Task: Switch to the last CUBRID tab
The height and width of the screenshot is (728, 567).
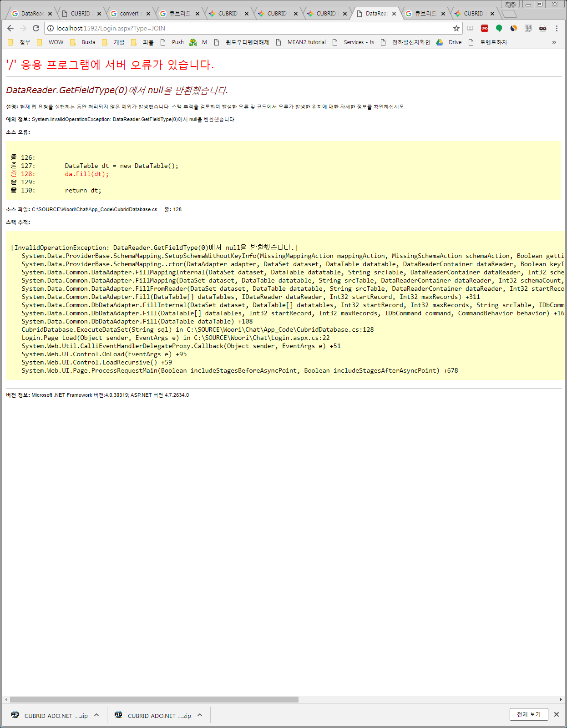Action: coord(473,14)
